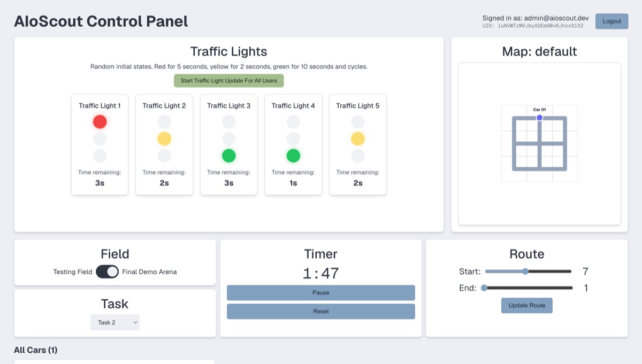The width and height of the screenshot is (642, 364).
Task: Click the green lamp of Traffic Light 4
Action: click(x=293, y=156)
